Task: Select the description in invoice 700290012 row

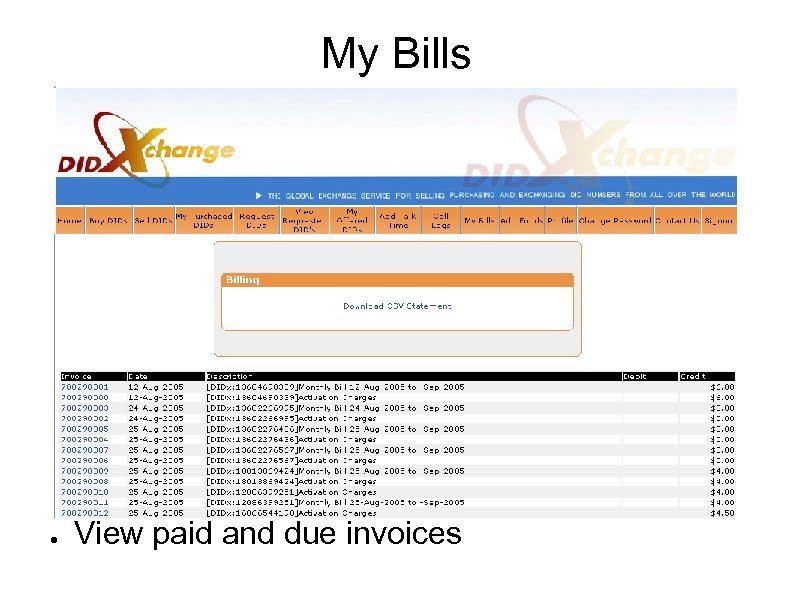Action: pyautogui.click(x=291, y=513)
